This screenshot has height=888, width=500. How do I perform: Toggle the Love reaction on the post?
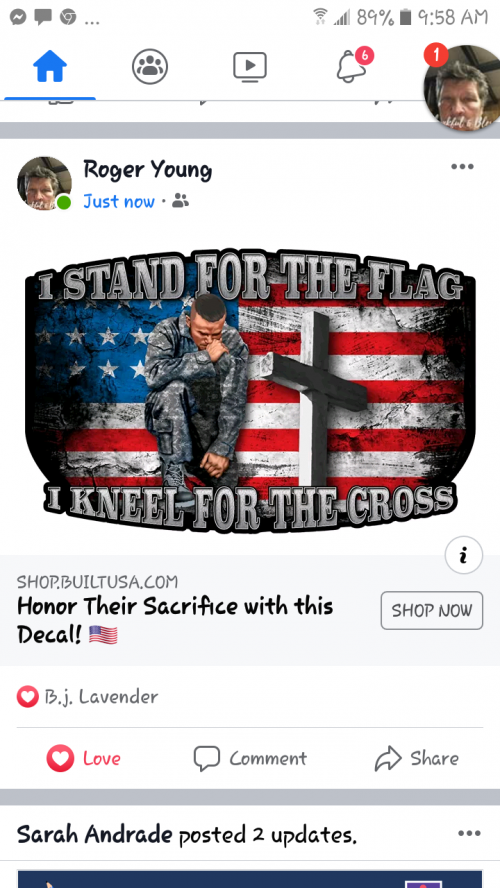[84, 758]
